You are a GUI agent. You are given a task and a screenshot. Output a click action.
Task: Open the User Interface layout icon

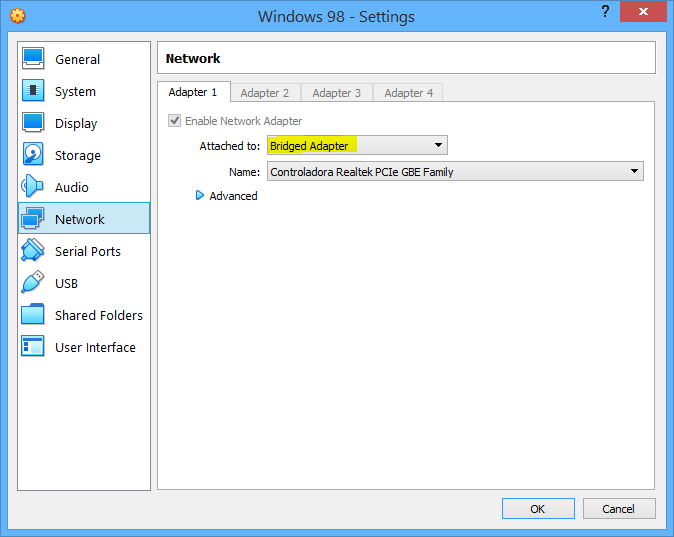33,346
